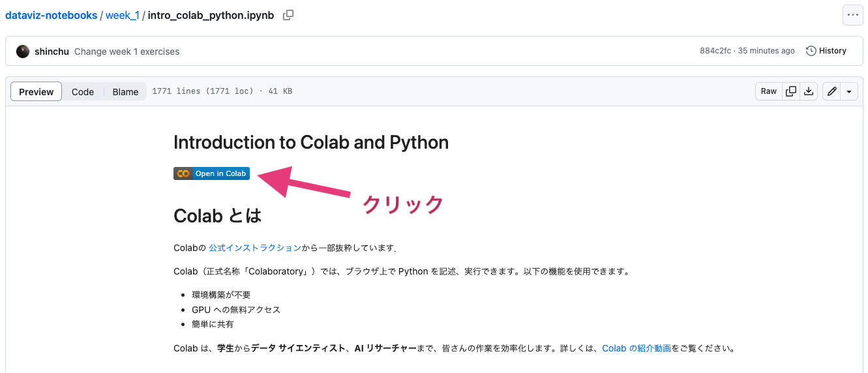
Task: Open the three-dot more options menu
Action: (852, 15)
